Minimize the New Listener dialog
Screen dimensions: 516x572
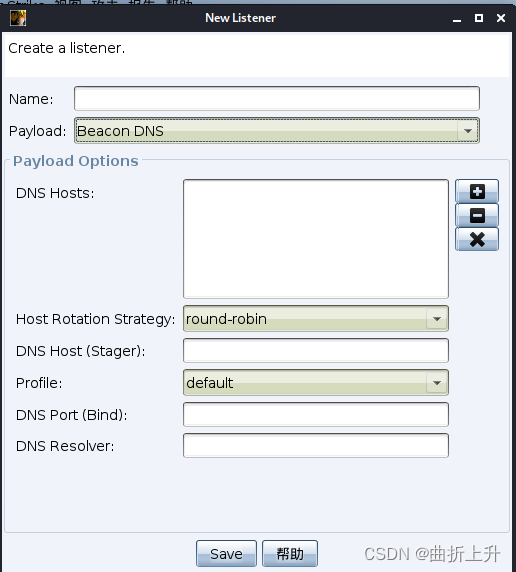(457, 18)
